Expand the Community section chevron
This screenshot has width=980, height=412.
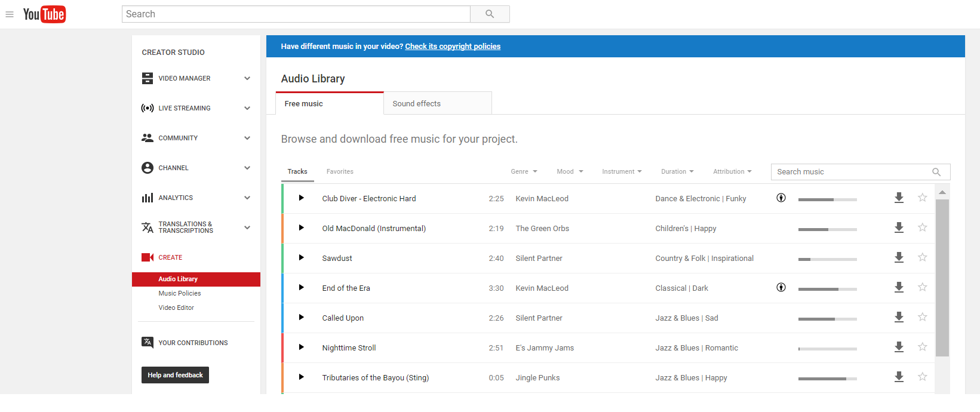point(247,138)
